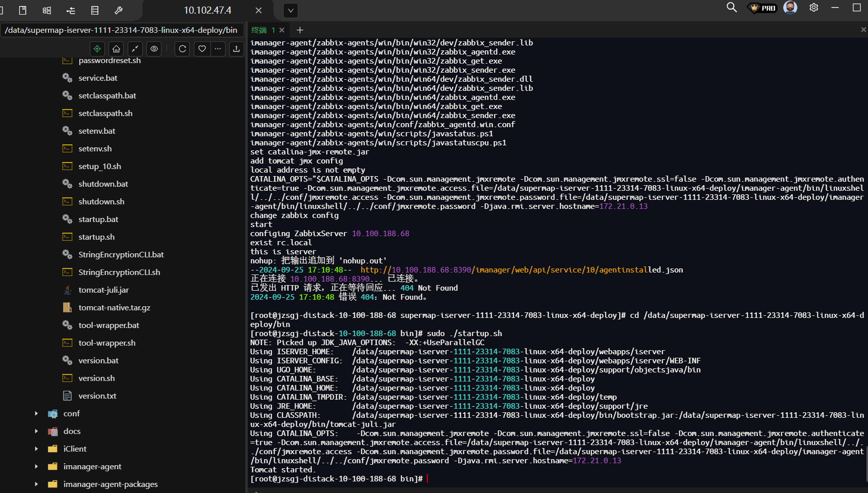Toggle hidden files with the eye icon
Image resolution: width=868 pixels, height=493 pixels.
154,49
